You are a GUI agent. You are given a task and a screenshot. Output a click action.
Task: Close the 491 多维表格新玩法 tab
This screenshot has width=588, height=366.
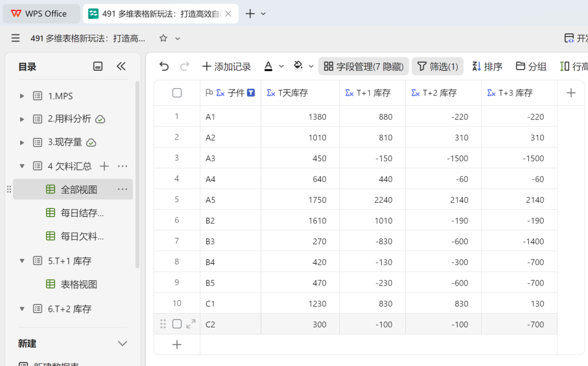(229, 14)
